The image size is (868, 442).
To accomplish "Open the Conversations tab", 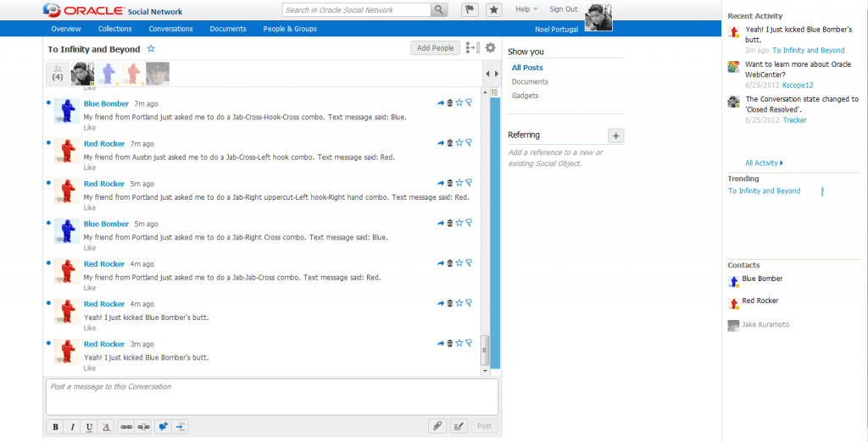I will pos(170,29).
